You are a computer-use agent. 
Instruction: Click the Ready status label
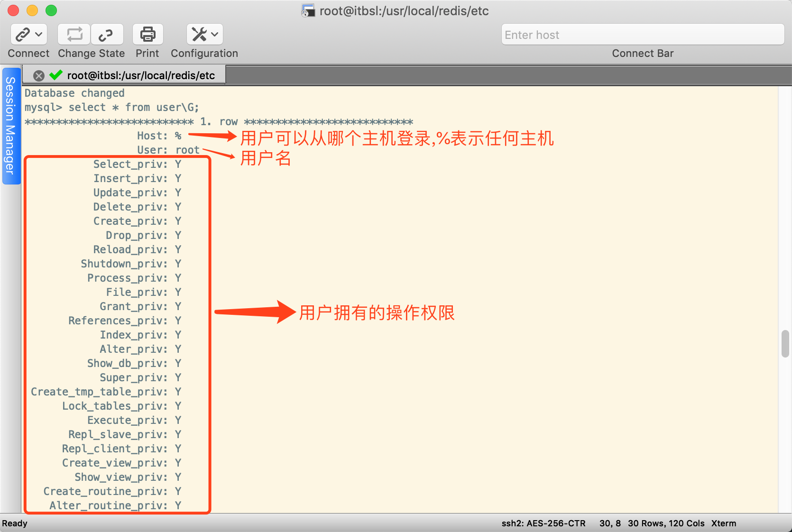[x=15, y=523]
